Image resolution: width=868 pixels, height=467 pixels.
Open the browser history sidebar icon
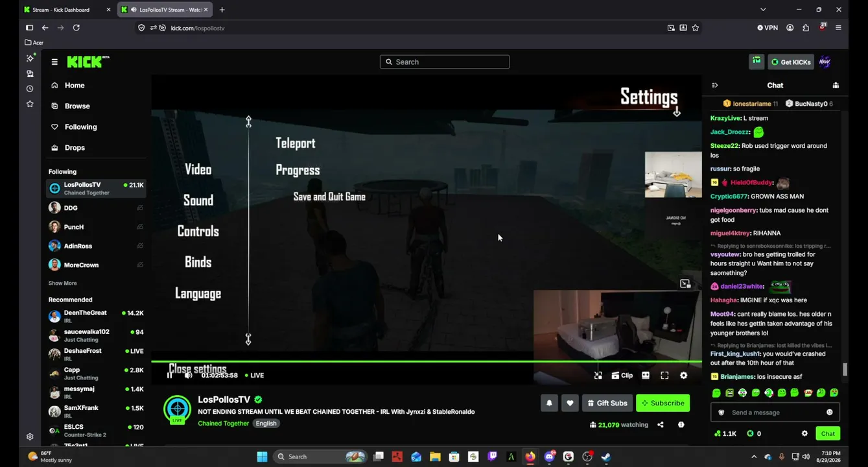pyautogui.click(x=30, y=89)
